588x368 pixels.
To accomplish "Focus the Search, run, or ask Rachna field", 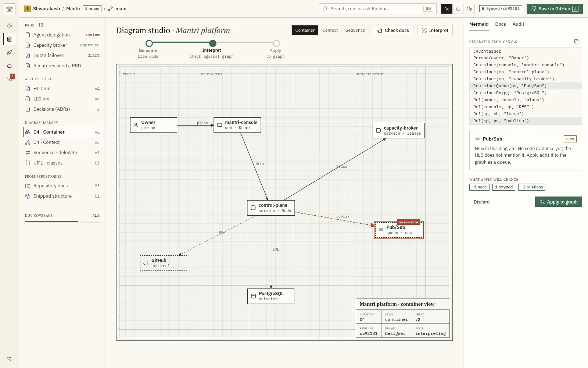I will tap(378, 9).
